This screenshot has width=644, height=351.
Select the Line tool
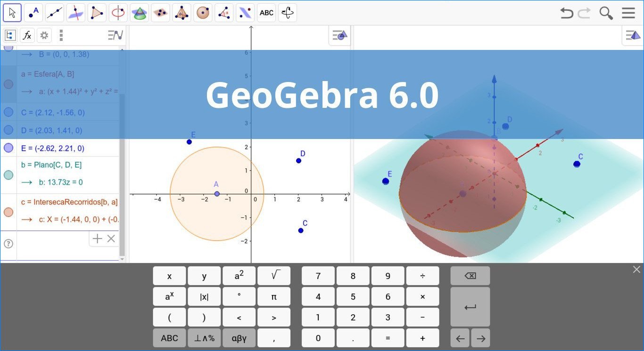(54, 13)
